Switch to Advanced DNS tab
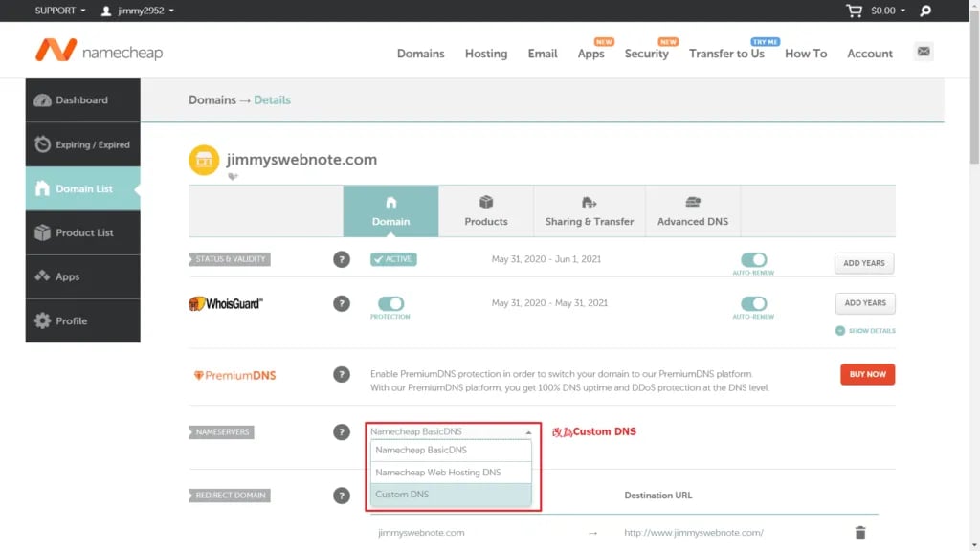 click(693, 211)
